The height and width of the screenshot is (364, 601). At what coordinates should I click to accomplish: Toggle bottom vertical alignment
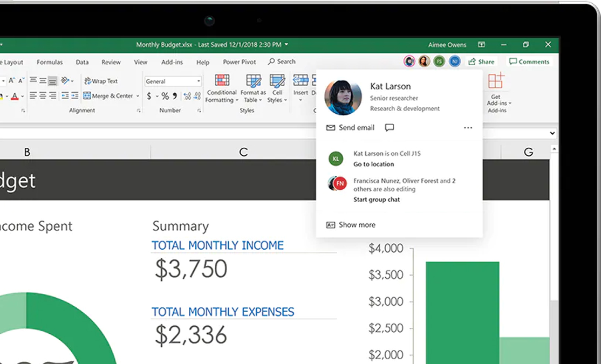[52, 81]
